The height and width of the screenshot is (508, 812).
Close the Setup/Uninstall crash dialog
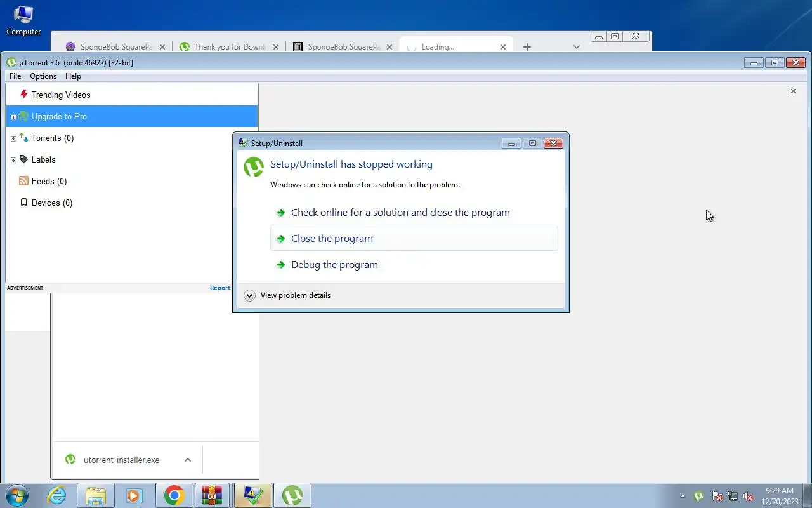[553, 143]
